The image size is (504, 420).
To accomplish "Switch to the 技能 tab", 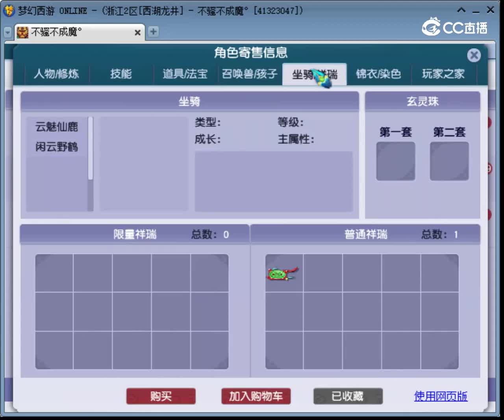I will pyautogui.click(x=121, y=74).
